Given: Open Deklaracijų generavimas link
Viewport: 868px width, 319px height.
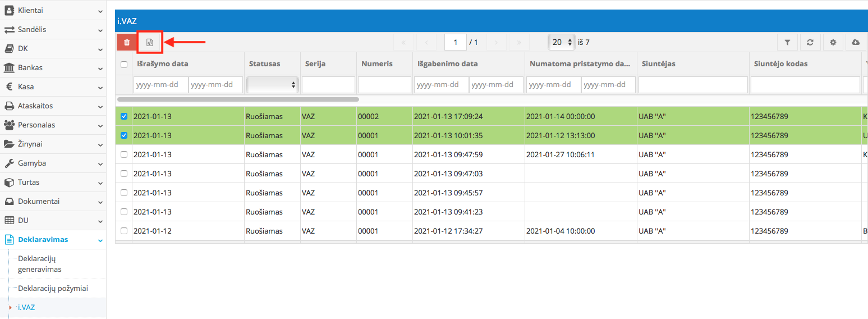Looking at the screenshot, I should click(x=40, y=264).
